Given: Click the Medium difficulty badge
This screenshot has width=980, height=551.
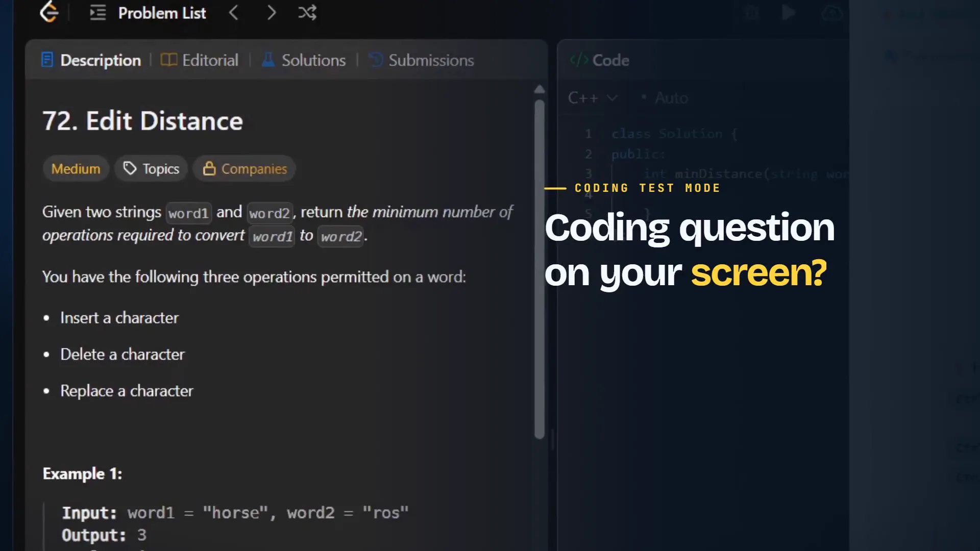Looking at the screenshot, I should point(76,169).
